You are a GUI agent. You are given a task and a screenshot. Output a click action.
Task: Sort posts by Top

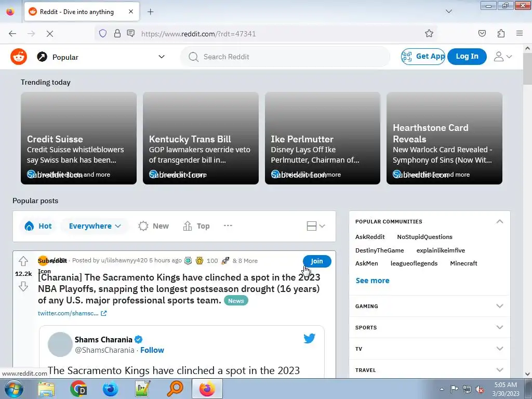(196, 226)
